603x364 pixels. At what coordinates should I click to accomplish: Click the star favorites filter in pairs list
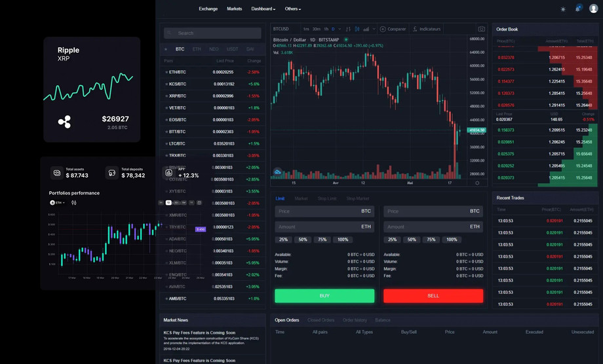pos(166,49)
